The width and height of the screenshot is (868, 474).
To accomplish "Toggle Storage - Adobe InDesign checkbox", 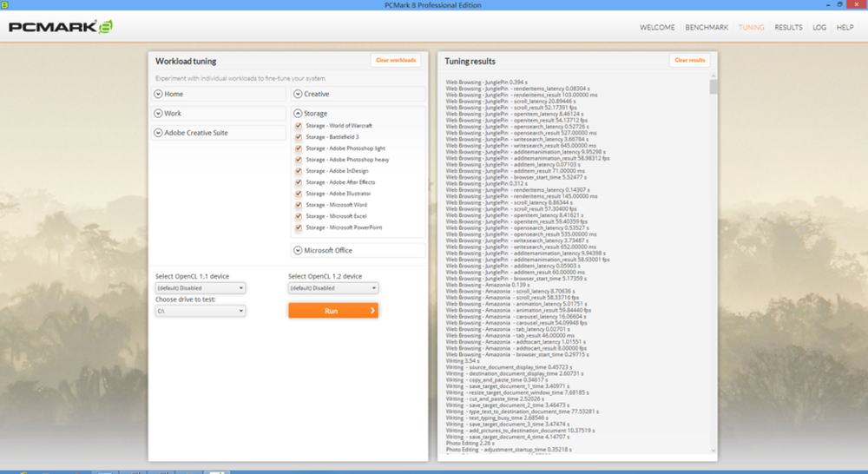I will (x=299, y=171).
